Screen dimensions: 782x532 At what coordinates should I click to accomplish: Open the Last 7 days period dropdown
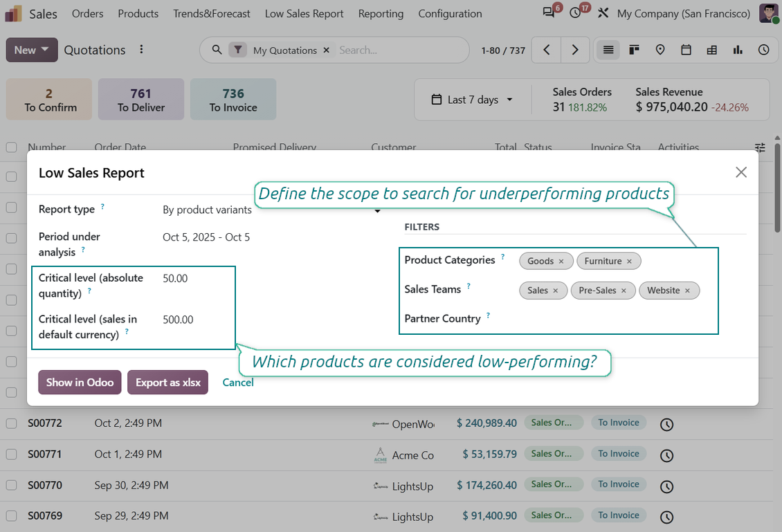(472, 100)
